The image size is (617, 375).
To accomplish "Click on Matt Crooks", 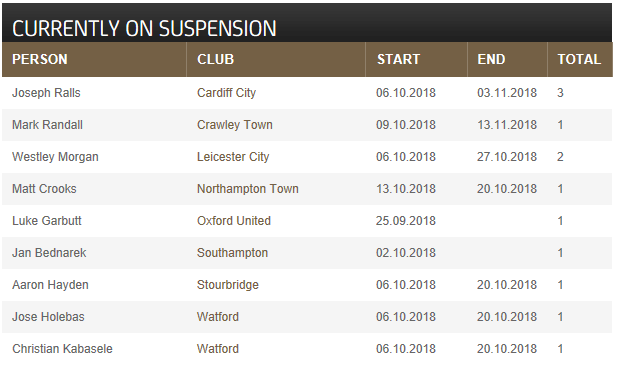I will (44, 189).
